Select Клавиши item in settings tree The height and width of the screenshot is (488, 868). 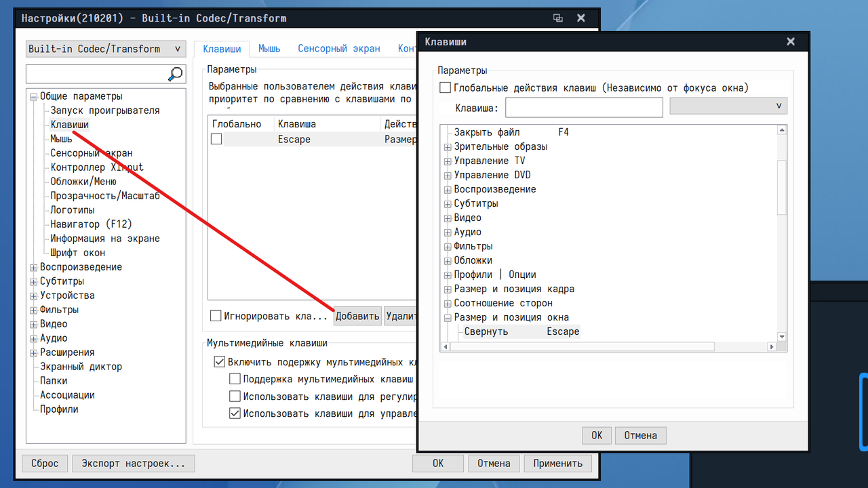click(x=69, y=125)
